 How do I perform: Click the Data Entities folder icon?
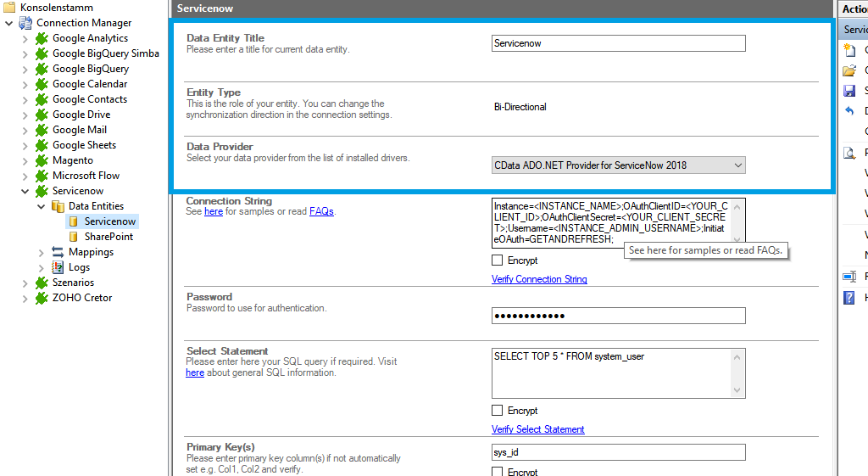[58, 206]
